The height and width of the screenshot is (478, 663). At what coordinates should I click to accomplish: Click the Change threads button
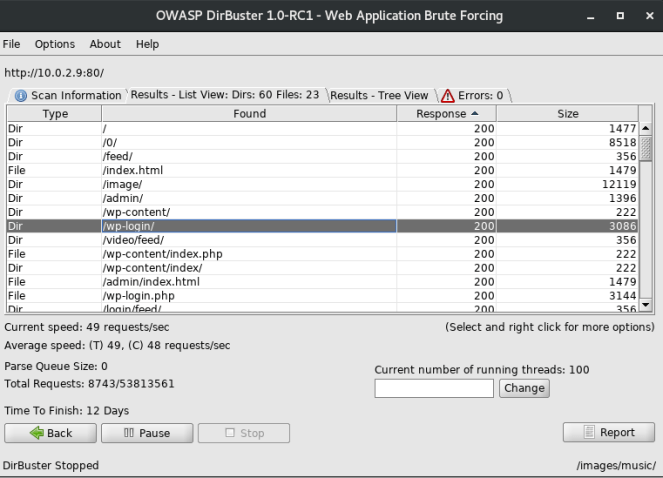coord(523,388)
